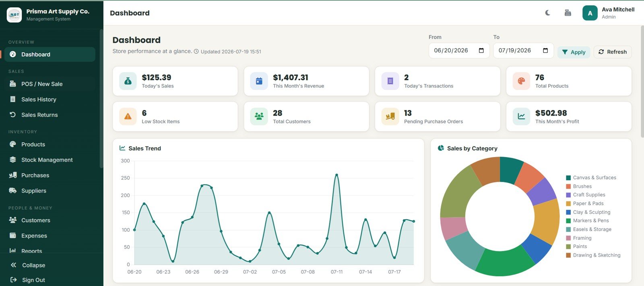Click the Stock Management layers icon
The width and height of the screenshot is (644, 286).
(x=13, y=160)
